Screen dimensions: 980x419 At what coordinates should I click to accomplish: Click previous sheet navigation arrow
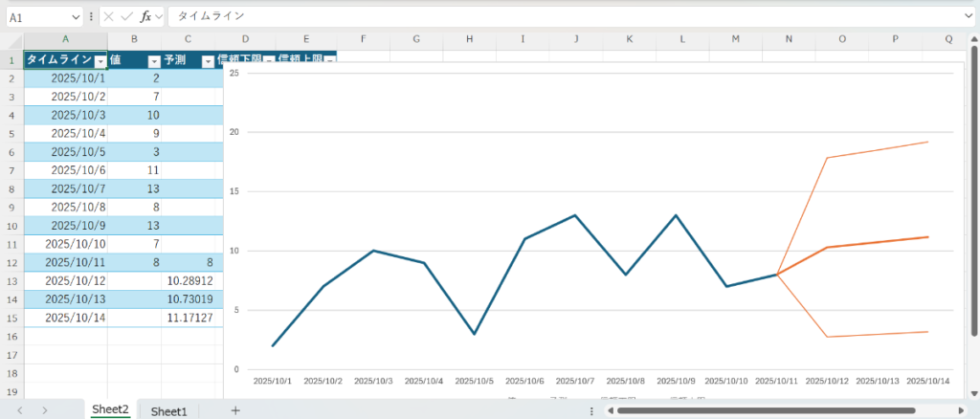[x=20, y=410]
